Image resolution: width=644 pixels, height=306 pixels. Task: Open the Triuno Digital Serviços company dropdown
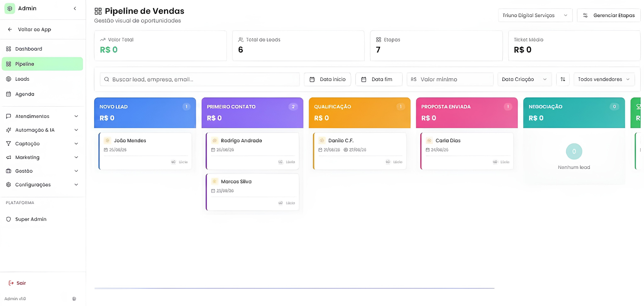[x=535, y=16]
